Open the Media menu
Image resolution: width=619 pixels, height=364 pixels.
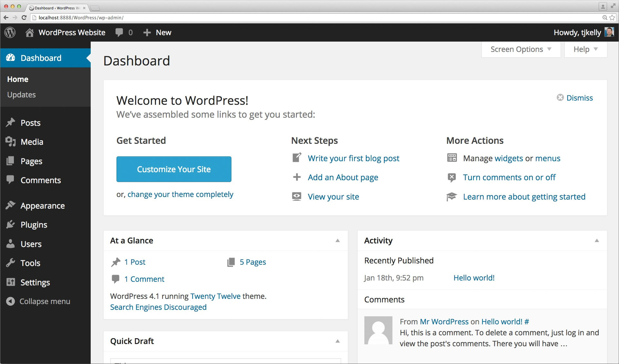pos(46,142)
